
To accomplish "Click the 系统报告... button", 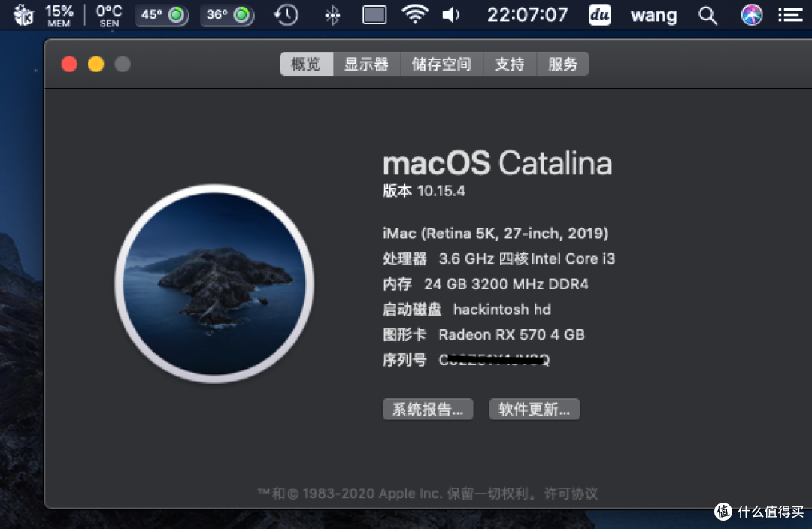I will [428, 409].
